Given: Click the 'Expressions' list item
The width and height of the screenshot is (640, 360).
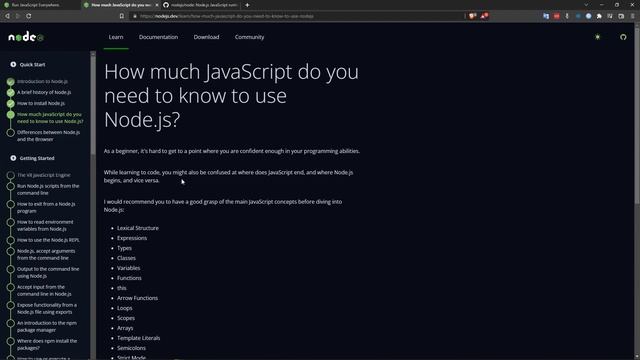Looking at the screenshot, I should (x=132, y=238).
